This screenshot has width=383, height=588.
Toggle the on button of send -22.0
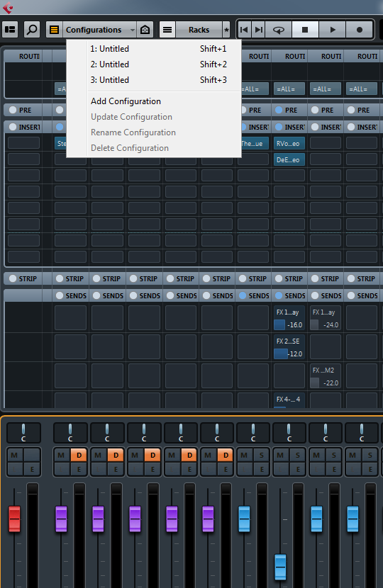click(x=315, y=383)
